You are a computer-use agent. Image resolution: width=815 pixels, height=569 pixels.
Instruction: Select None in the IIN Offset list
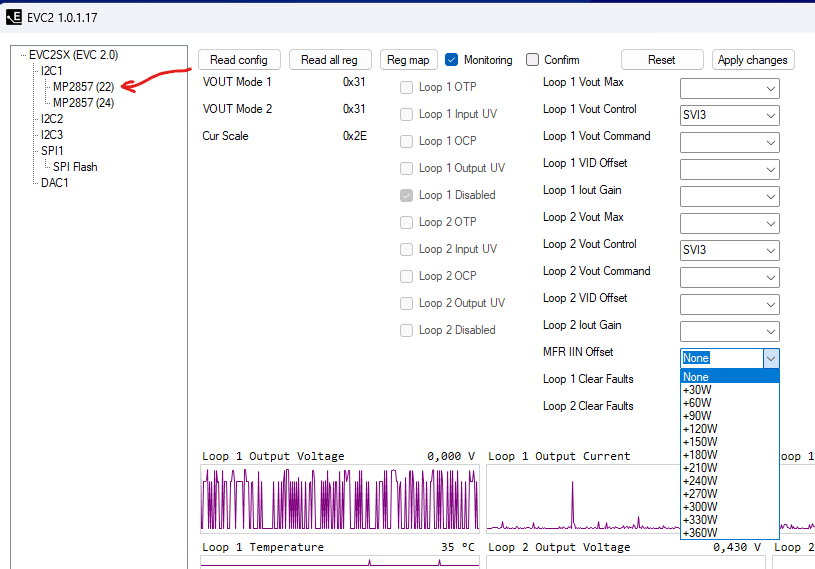point(730,377)
